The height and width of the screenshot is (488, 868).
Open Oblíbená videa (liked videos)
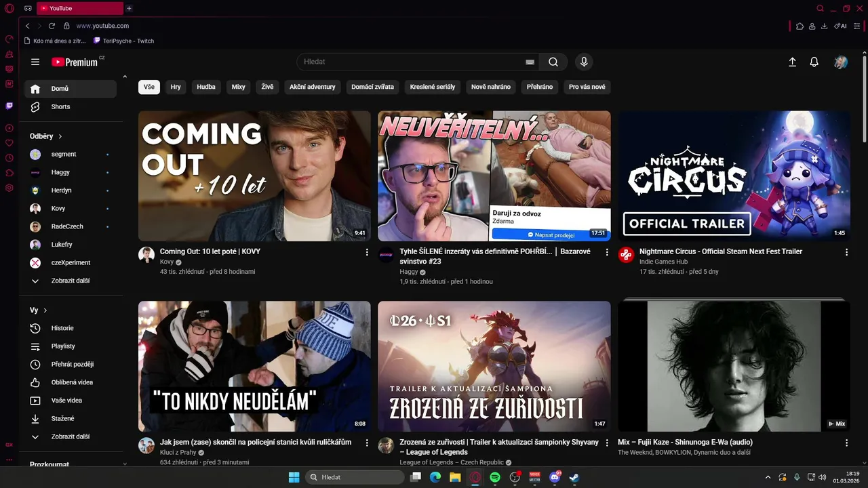pos(71,382)
